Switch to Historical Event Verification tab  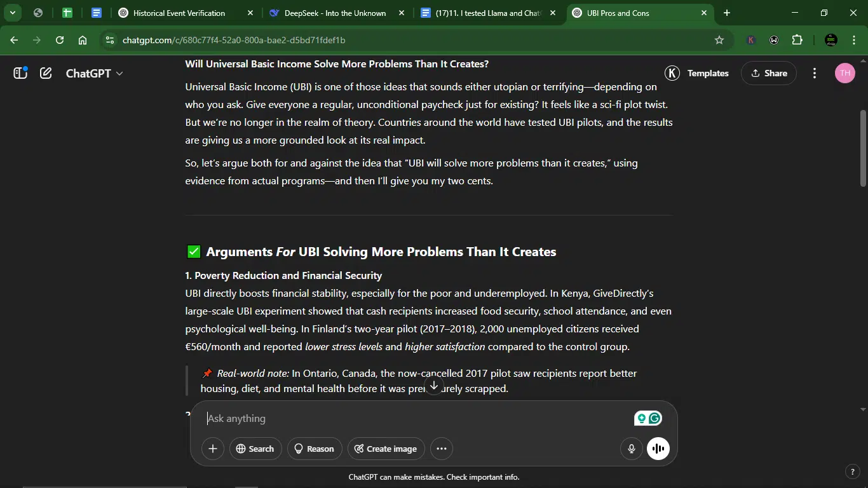[179, 13]
